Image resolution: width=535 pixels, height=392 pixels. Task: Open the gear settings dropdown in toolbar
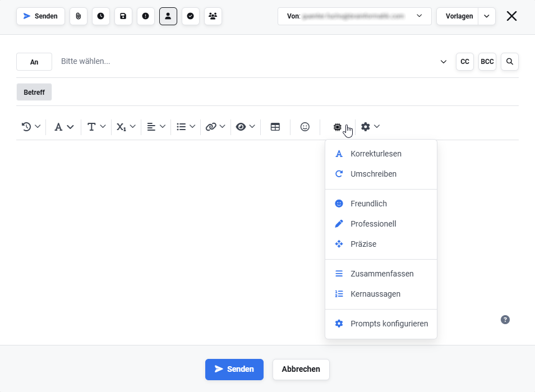click(370, 127)
